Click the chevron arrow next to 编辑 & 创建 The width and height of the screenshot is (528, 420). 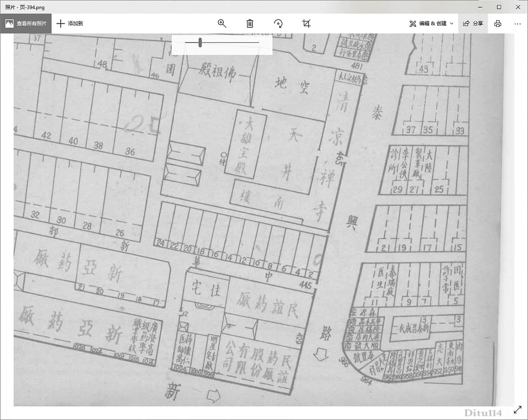tap(451, 24)
